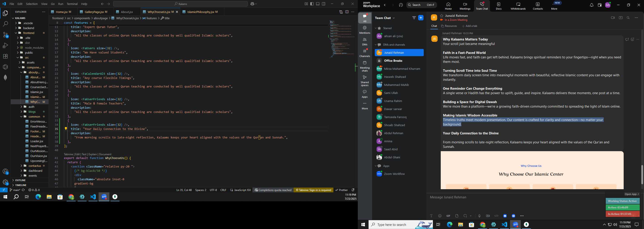Click screen share icon in Zoom chat header

click(x=621, y=18)
